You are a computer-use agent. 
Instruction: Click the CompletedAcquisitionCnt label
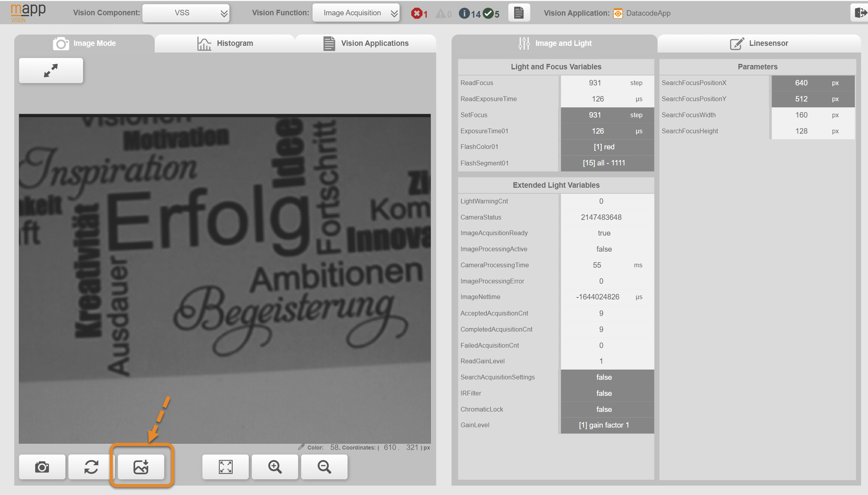pyautogui.click(x=496, y=330)
